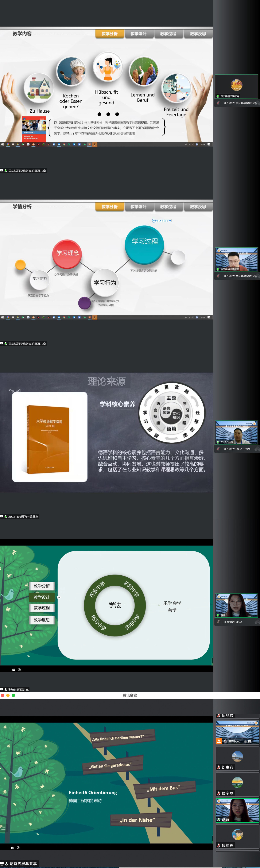Click the teal 学习过程 bubble
Viewport: 260px width, 868px height.
coord(144,244)
